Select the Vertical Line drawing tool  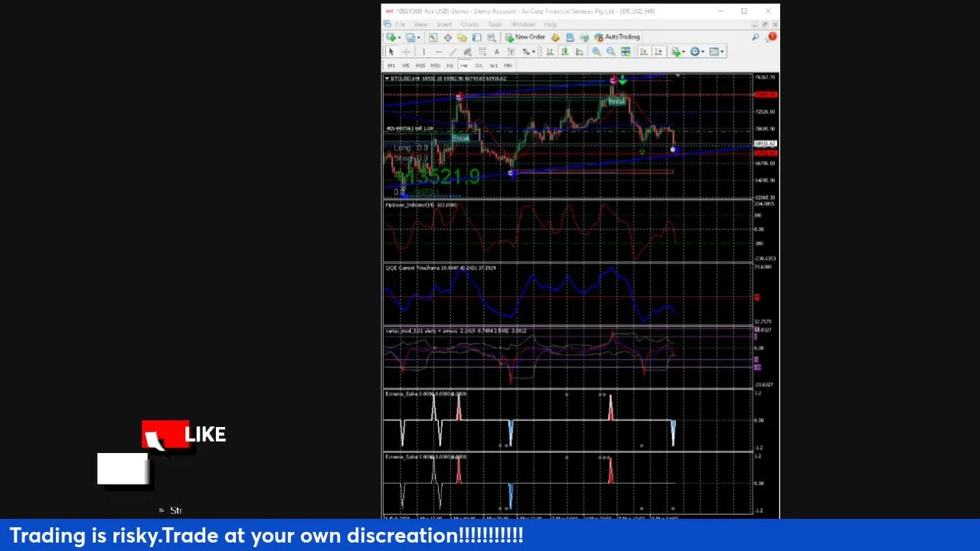tap(423, 51)
